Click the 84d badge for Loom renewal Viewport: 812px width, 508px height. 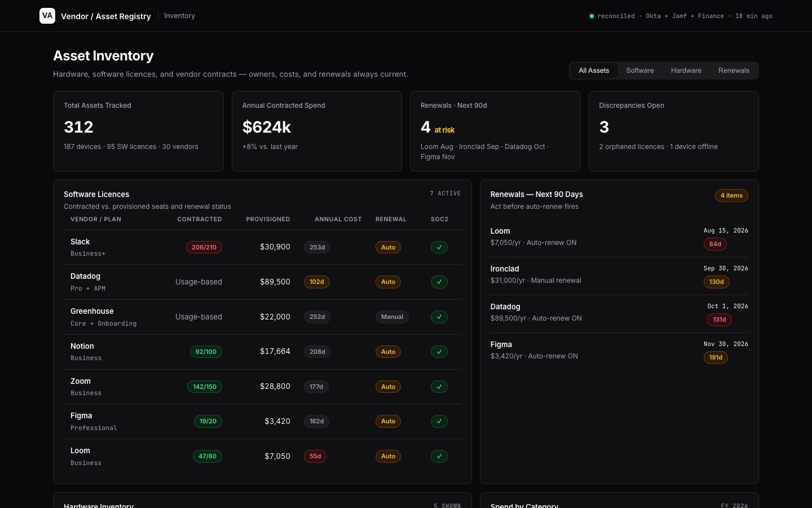pyautogui.click(x=715, y=244)
